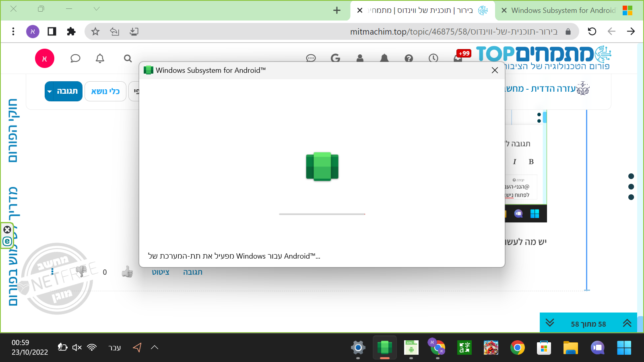644x362 pixels.
Task: Close the מתמחים forum tab
Action: pos(360,10)
